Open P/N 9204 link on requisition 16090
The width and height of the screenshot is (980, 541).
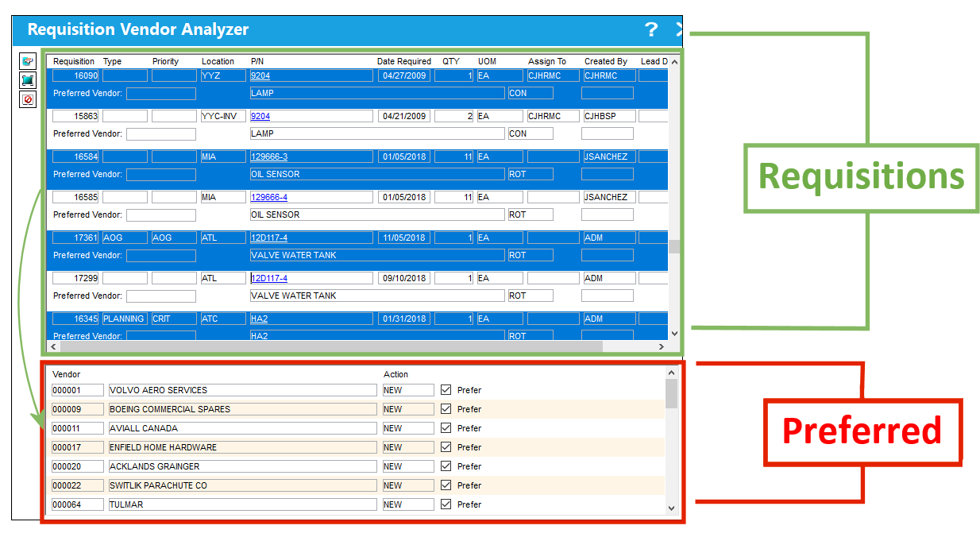point(260,76)
